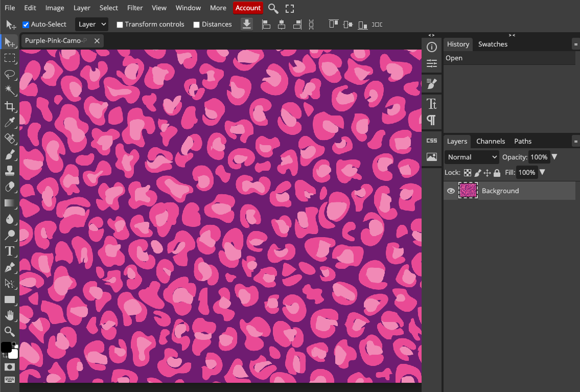Select the Rectangle Select tool
Image resolution: width=580 pixels, height=392 pixels.
(x=10, y=58)
